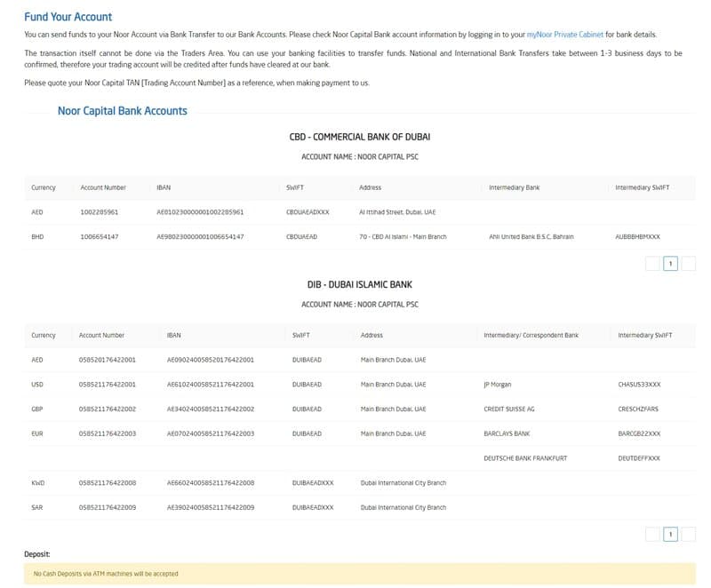
Task: Click page 1 button under DIB table
Action: click(670, 534)
